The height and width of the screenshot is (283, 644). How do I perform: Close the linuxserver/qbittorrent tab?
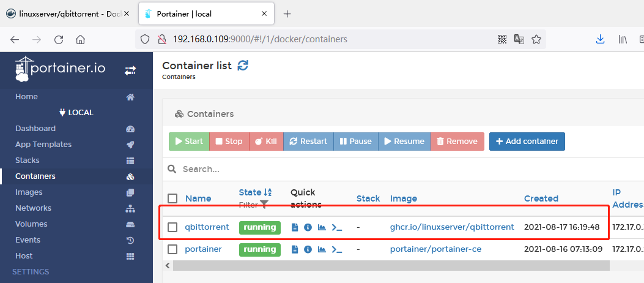click(x=127, y=13)
